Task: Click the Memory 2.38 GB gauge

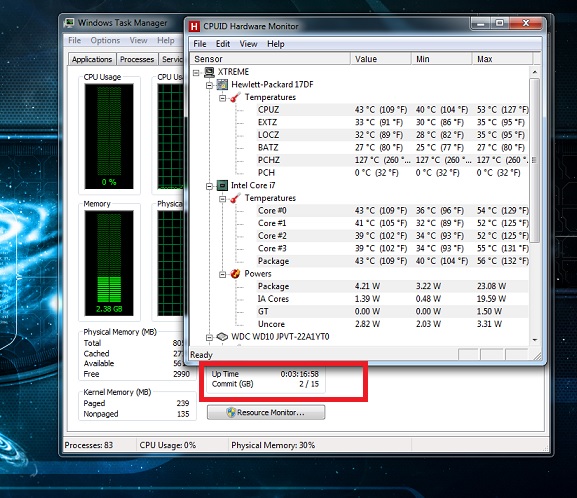Action: 109,263
